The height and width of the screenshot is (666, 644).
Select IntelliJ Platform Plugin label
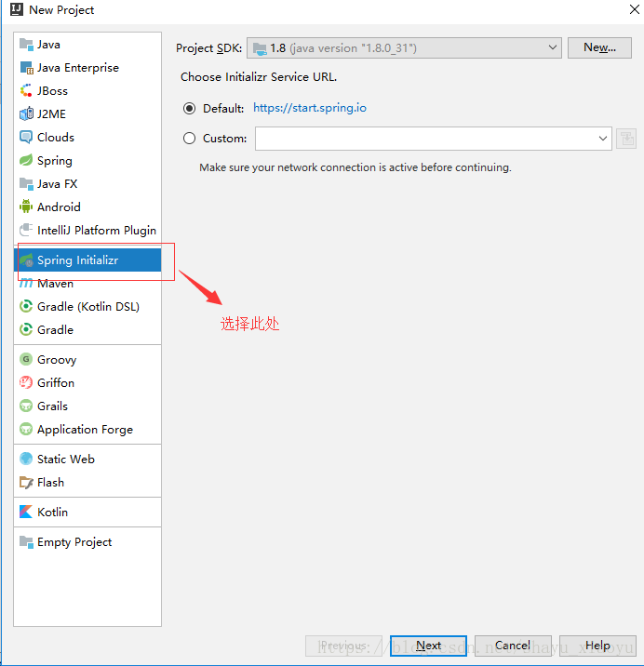click(97, 231)
